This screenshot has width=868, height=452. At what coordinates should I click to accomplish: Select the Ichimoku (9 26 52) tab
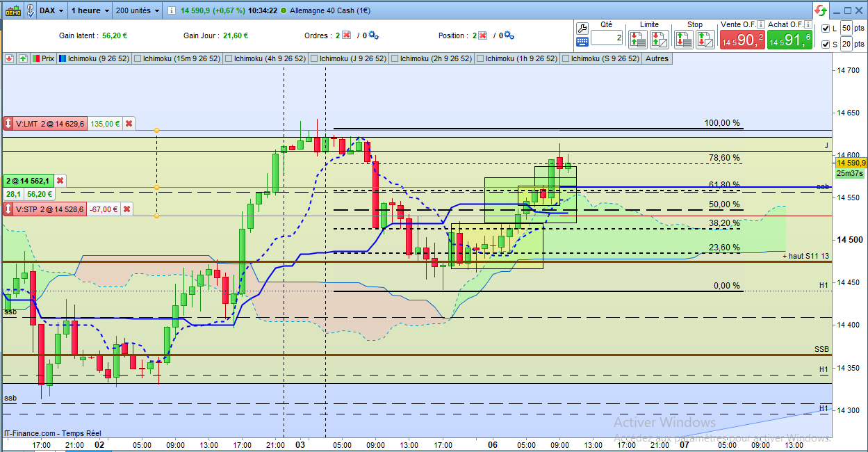(x=93, y=58)
